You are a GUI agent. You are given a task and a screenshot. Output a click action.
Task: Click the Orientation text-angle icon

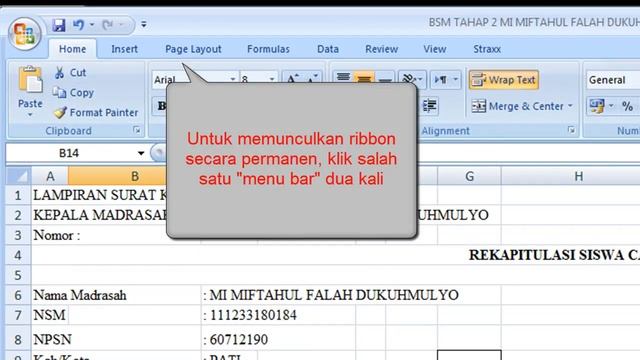pyautogui.click(x=408, y=79)
